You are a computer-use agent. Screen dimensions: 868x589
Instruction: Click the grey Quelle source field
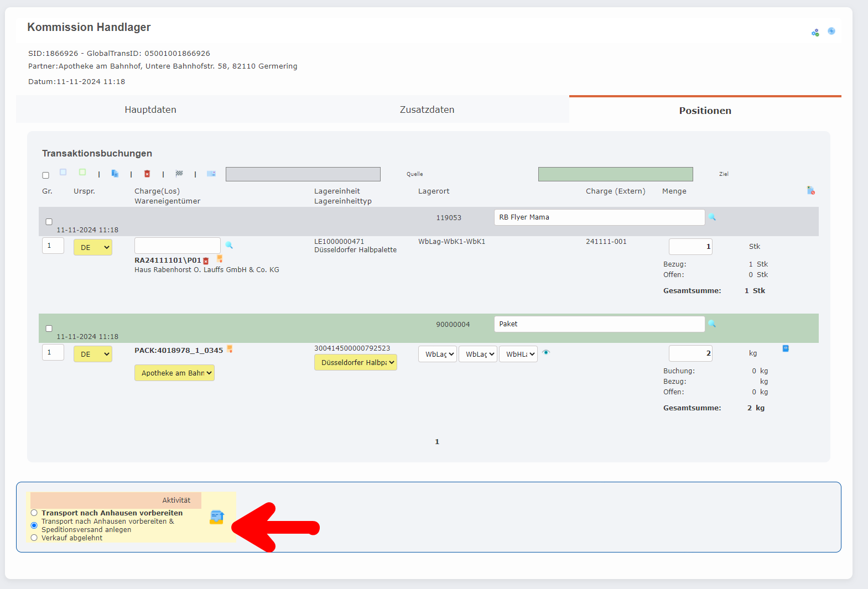(x=303, y=174)
